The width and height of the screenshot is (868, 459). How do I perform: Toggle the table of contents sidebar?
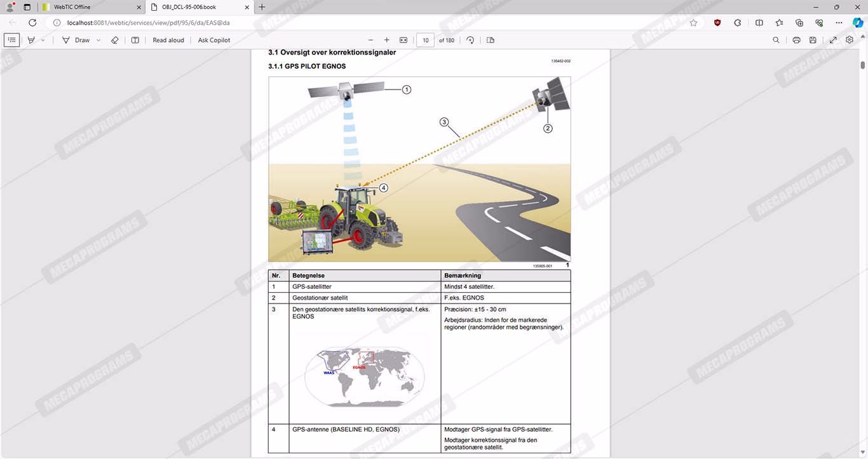click(11, 40)
